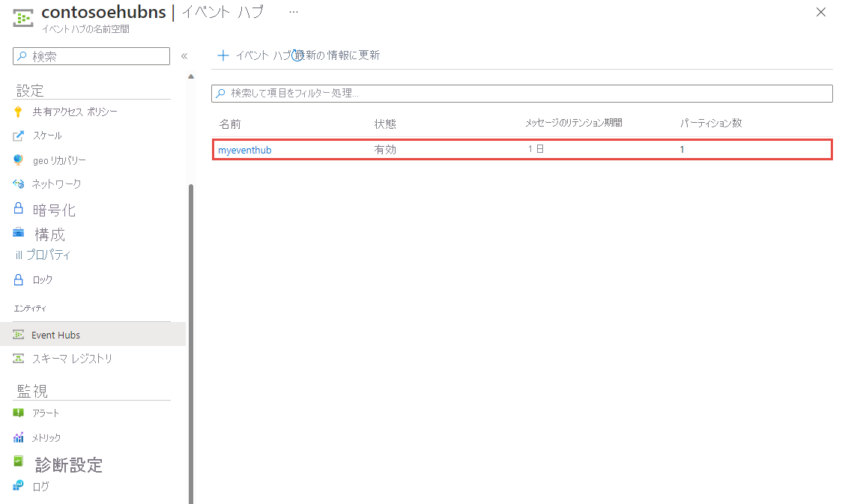Open 診断設定 diagnostic settings

(69, 465)
